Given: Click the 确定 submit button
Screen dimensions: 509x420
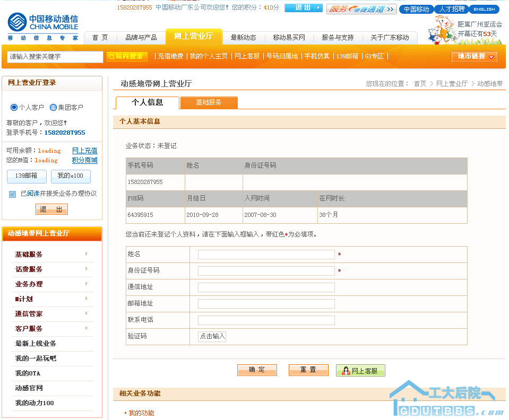Looking at the screenshot, I should pyautogui.click(x=257, y=370).
